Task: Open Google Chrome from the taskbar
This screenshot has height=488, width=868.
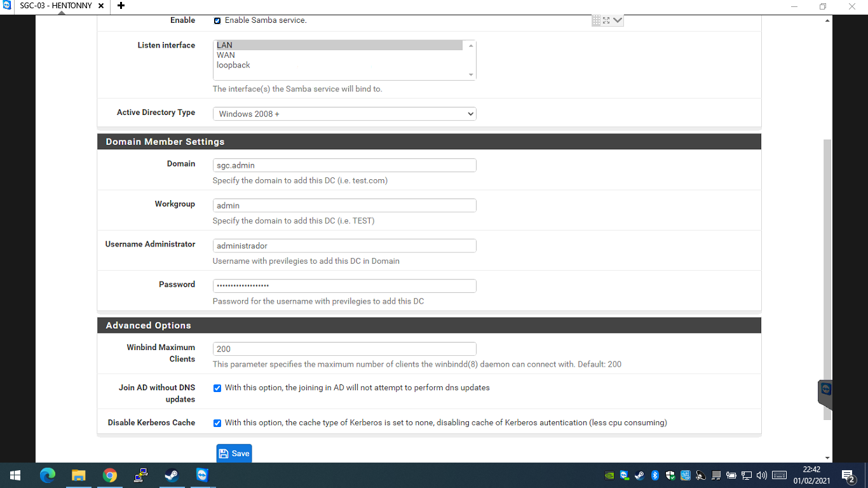Action: 110,475
